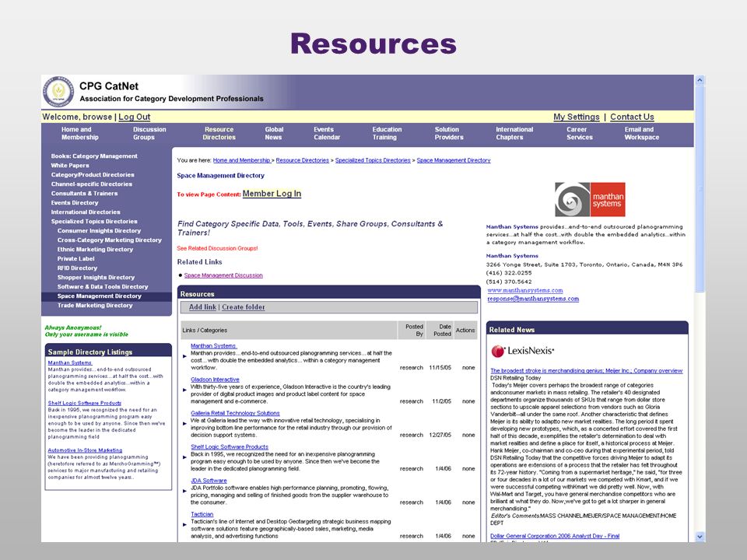Open Consumer Insights Directory sidebar item
The width and height of the screenshot is (747, 560).
pyautogui.click(x=99, y=230)
